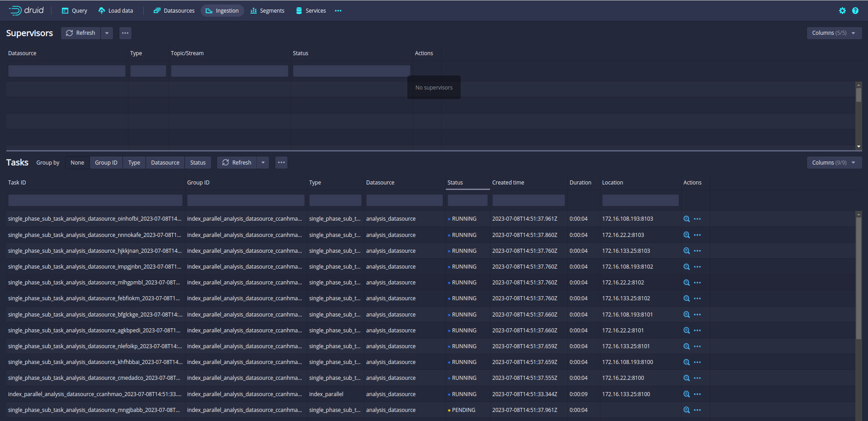Click magnifier icon for the PENDING task
868x421 pixels.
click(686, 410)
